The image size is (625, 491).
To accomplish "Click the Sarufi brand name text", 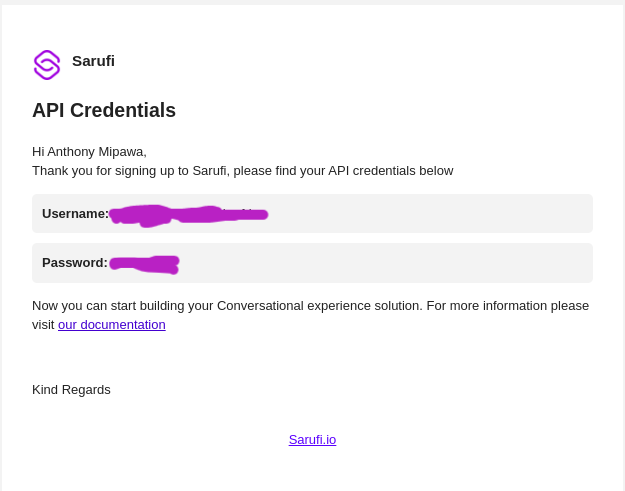I will (93, 61).
